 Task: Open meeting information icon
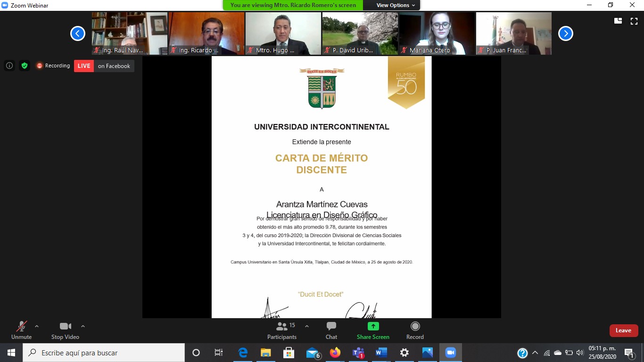(9, 66)
